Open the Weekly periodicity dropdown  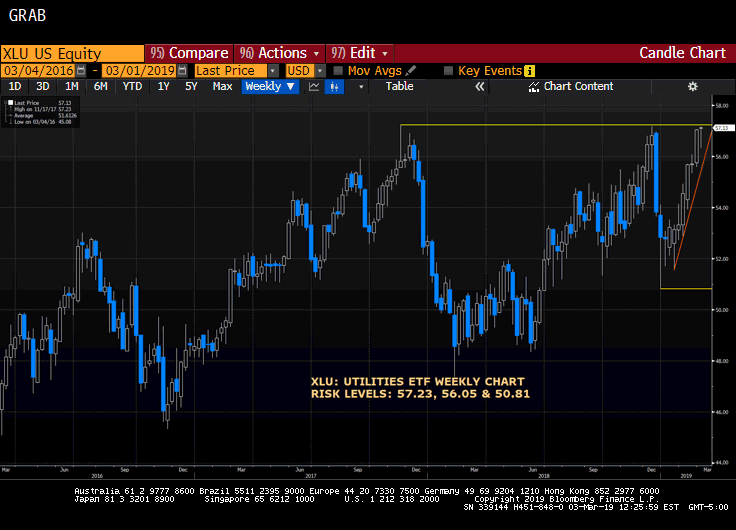pos(270,86)
